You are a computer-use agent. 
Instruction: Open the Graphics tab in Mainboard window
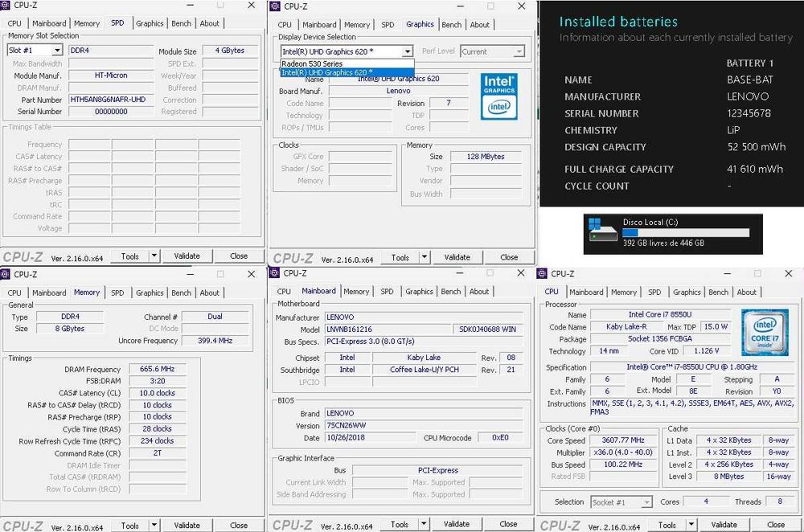click(419, 291)
